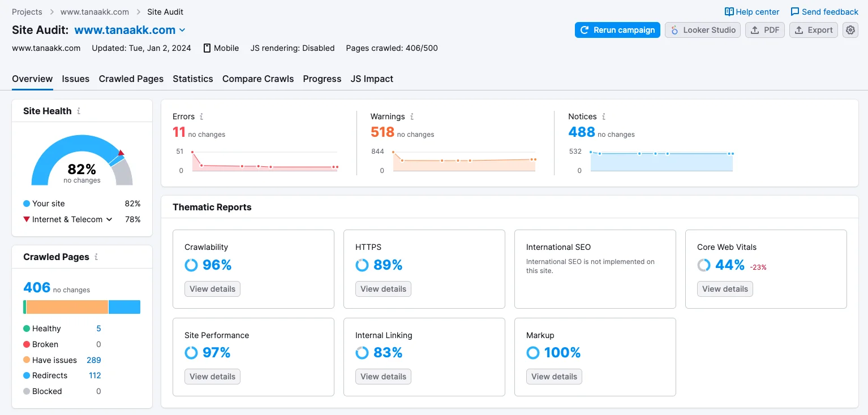
Task: Click the Errors info icon
Action: (201, 116)
